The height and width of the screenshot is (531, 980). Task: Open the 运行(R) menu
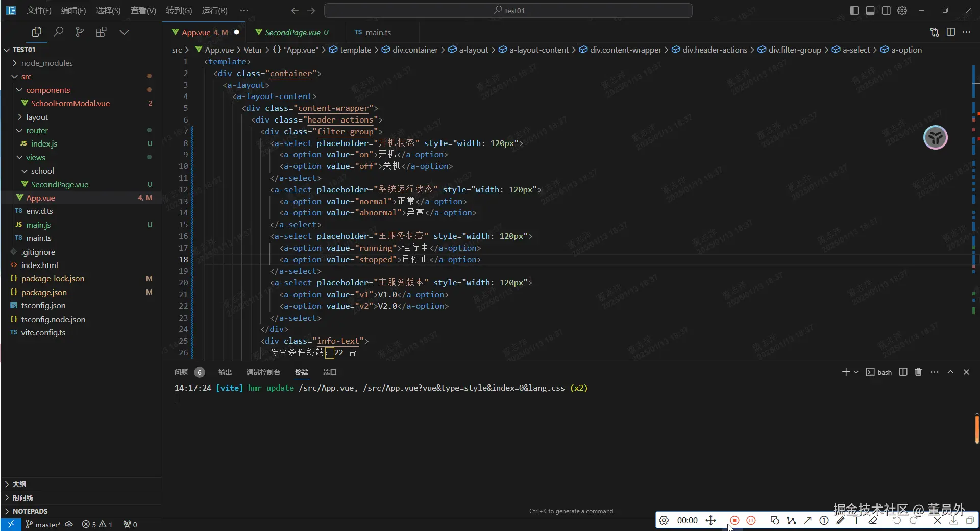215,10
